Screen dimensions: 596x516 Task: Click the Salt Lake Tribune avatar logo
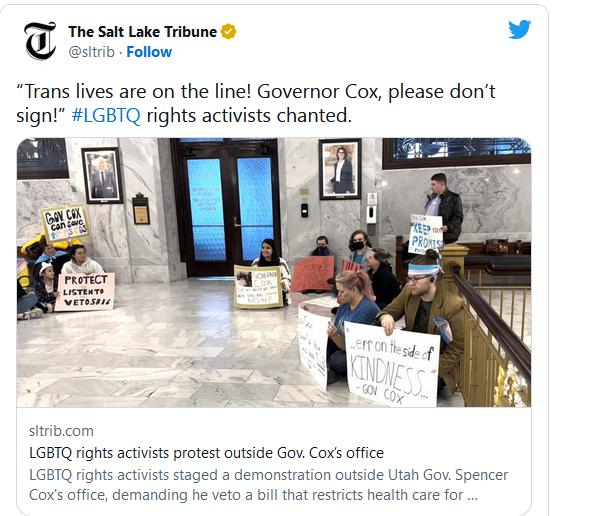pos(40,41)
